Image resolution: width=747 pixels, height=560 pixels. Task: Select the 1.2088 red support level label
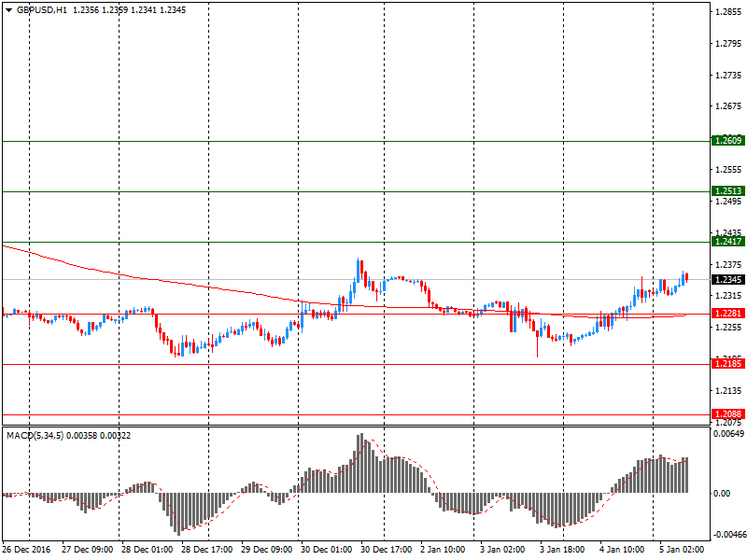(728, 414)
